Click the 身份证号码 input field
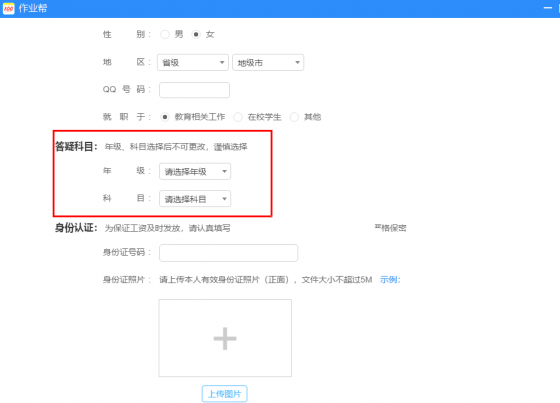This screenshot has height=403, width=560. [x=229, y=253]
